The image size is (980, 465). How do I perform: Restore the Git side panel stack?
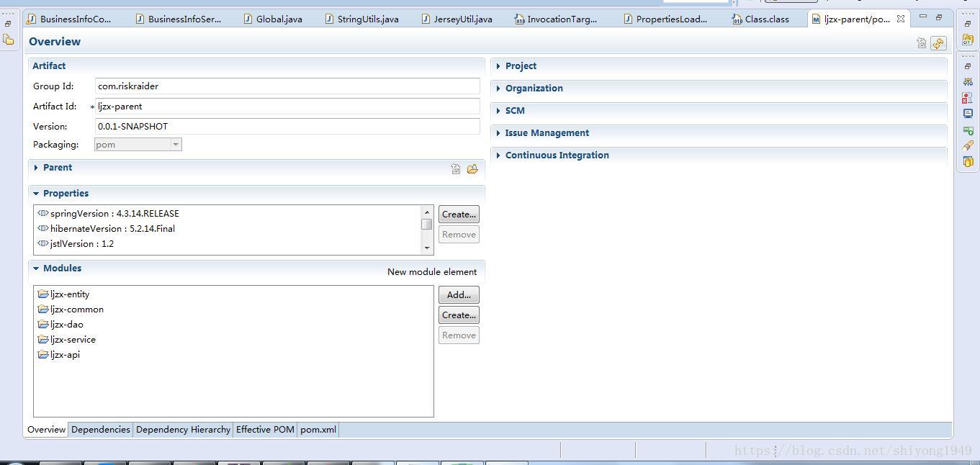tap(968, 23)
